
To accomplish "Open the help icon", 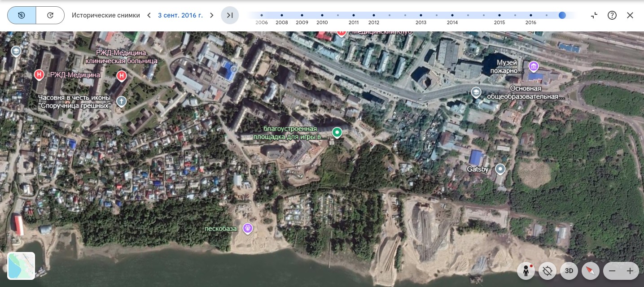I will [612, 15].
